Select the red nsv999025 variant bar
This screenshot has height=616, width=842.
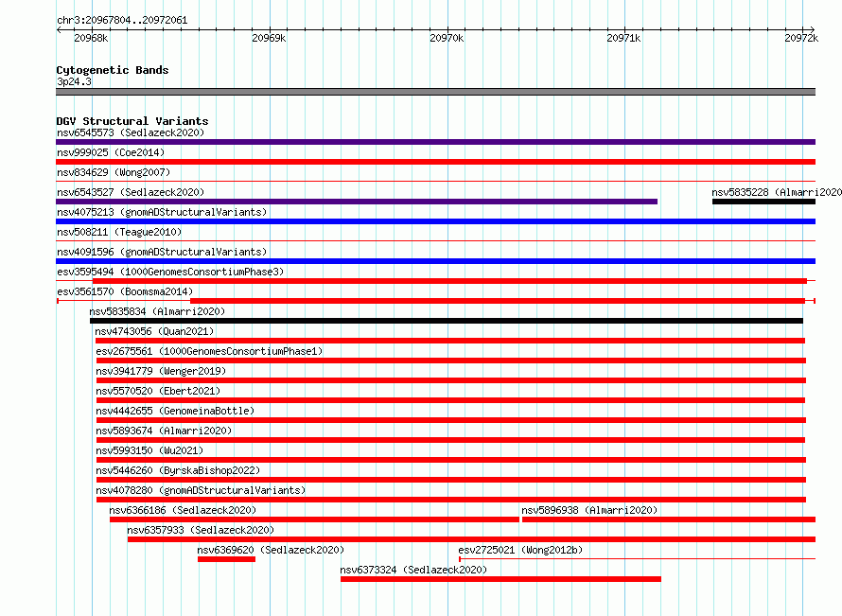(x=435, y=162)
